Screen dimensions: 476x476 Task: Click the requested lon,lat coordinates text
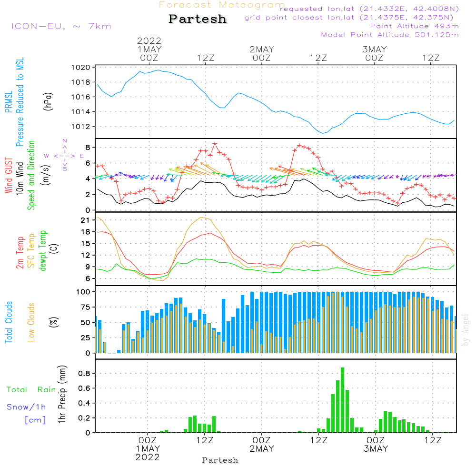(x=369, y=9)
